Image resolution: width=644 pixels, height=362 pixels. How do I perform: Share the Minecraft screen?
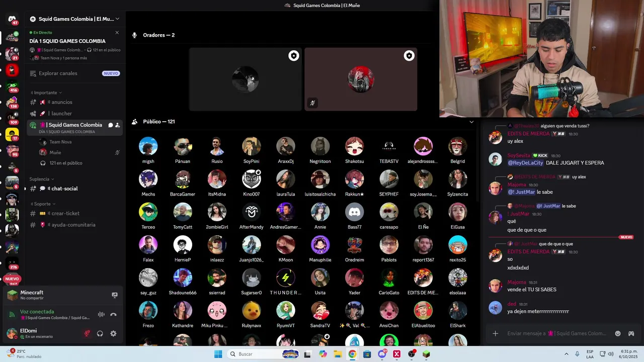click(x=115, y=295)
